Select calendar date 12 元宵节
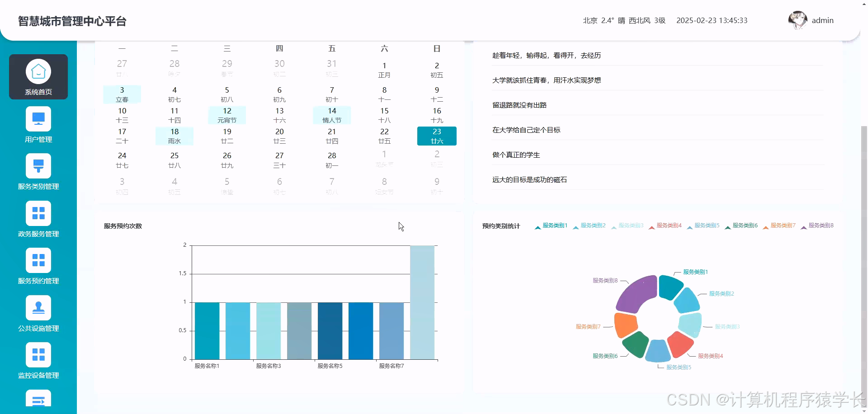868x414 pixels. tap(227, 115)
